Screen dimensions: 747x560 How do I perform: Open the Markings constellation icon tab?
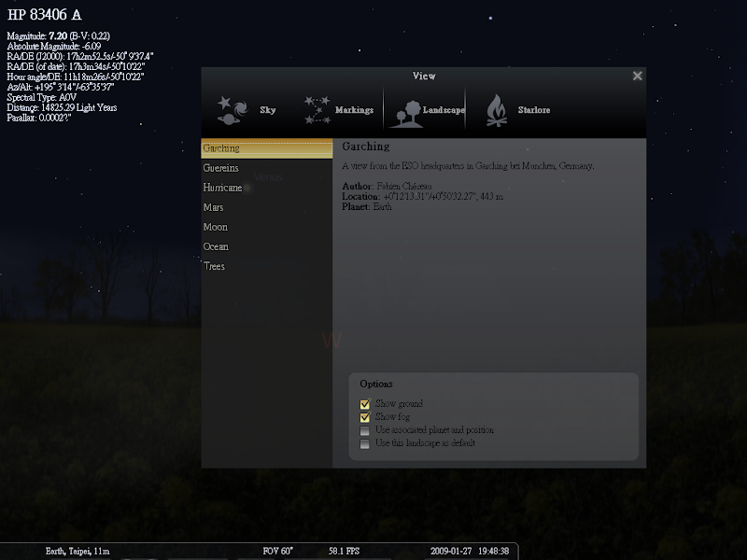pyautogui.click(x=317, y=110)
